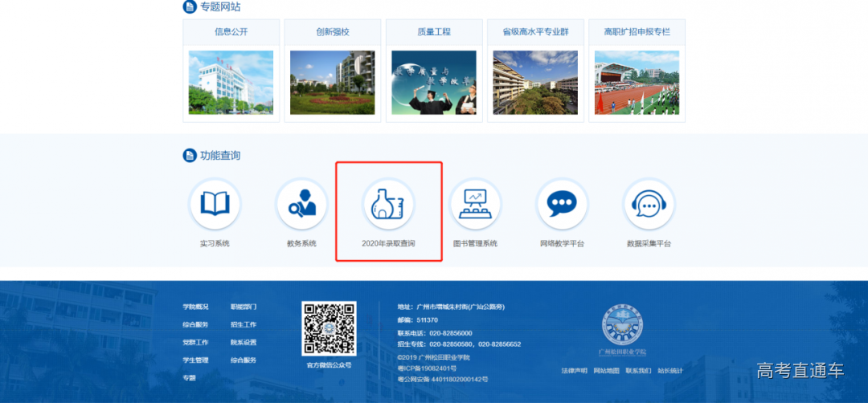Open the 创新强校 campus thumbnail
This screenshot has height=403, width=868.
tap(332, 82)
